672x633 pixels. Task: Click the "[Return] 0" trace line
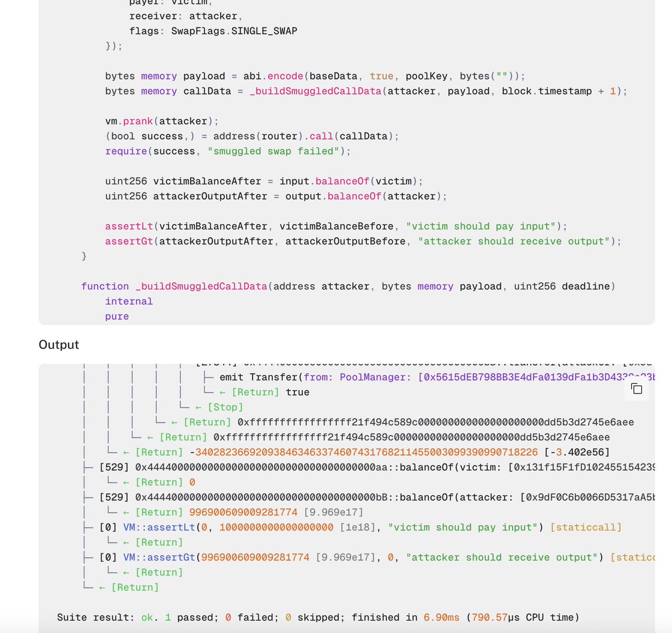tap(151, 482)
